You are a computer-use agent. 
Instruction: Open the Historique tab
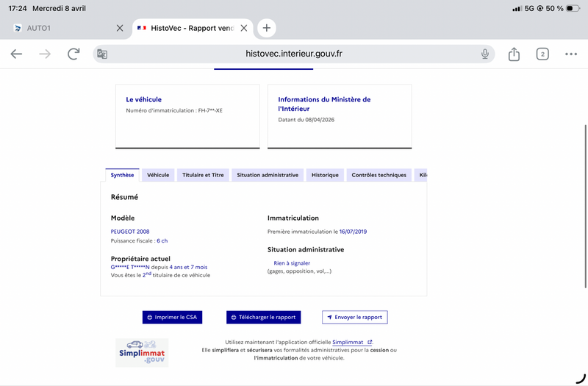coord(325,175)
